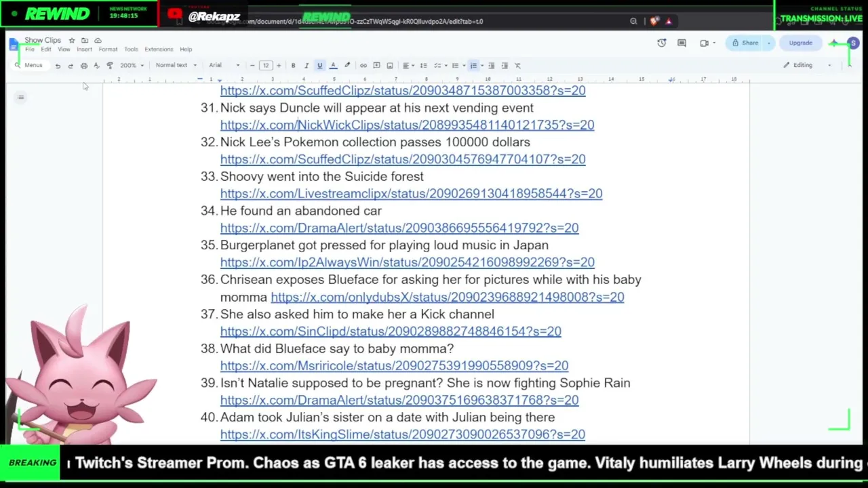Open the comments history icon
The height and width of the screenshot is (488, 868).
683,43
